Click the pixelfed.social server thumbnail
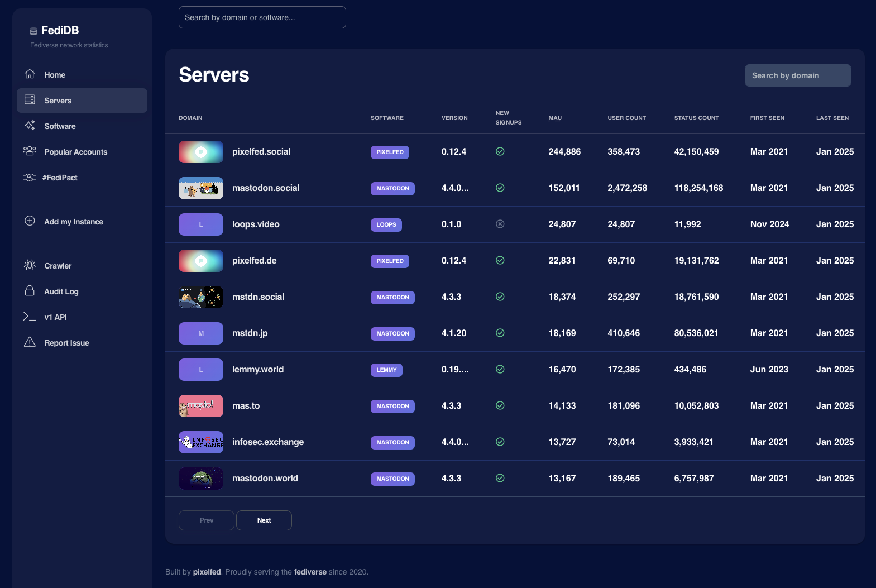876x588 pixels. (x=201, y=152)
